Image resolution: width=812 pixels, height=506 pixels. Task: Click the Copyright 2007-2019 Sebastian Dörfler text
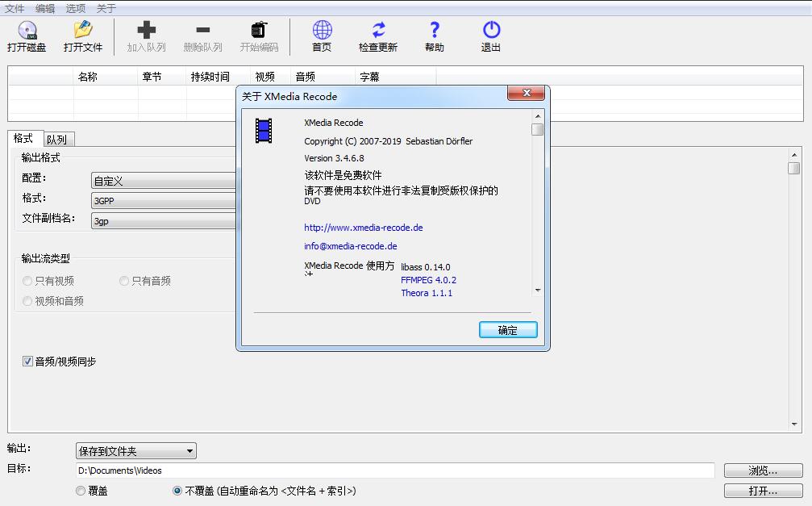[389, 141]
